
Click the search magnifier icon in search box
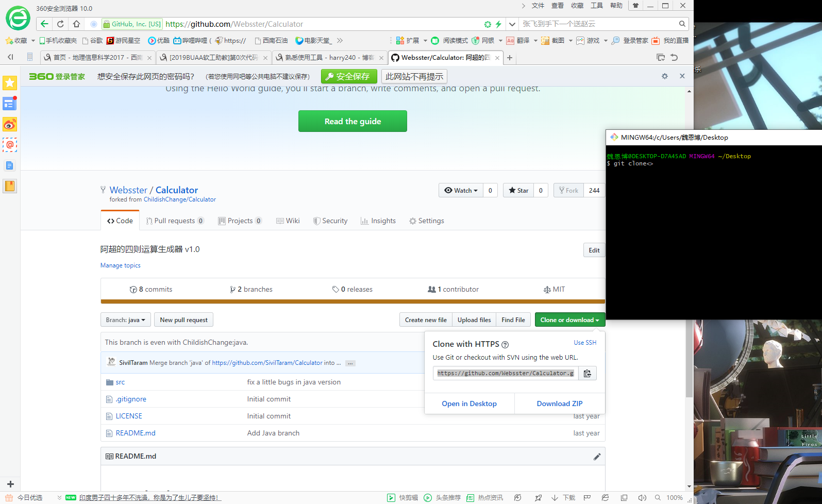pyautogui.click(x=682, y=24)
